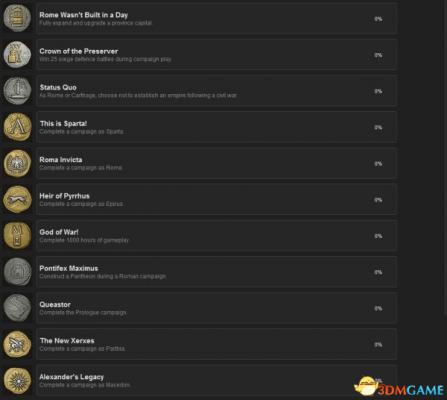Open the Rome Wasn't Built in a Day title
Screen dimensions: 447x400
tap(84, 15)
